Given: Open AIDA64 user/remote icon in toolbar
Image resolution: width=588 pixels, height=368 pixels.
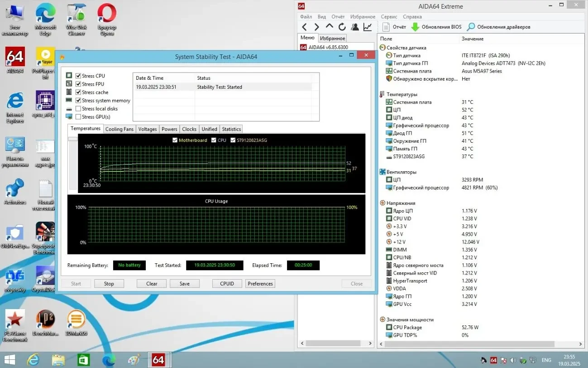Looking at the screenshot, I should tap(355, 27).
